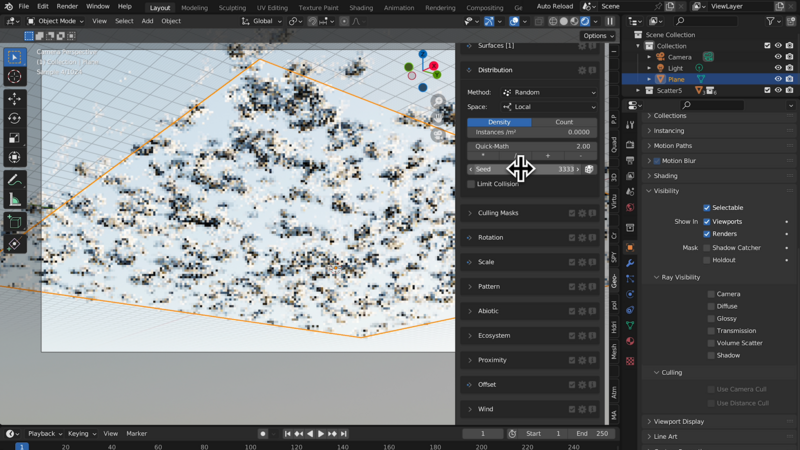The image size is (800, 450).
Task: Click the Options button in viewport
Action: 598,36
